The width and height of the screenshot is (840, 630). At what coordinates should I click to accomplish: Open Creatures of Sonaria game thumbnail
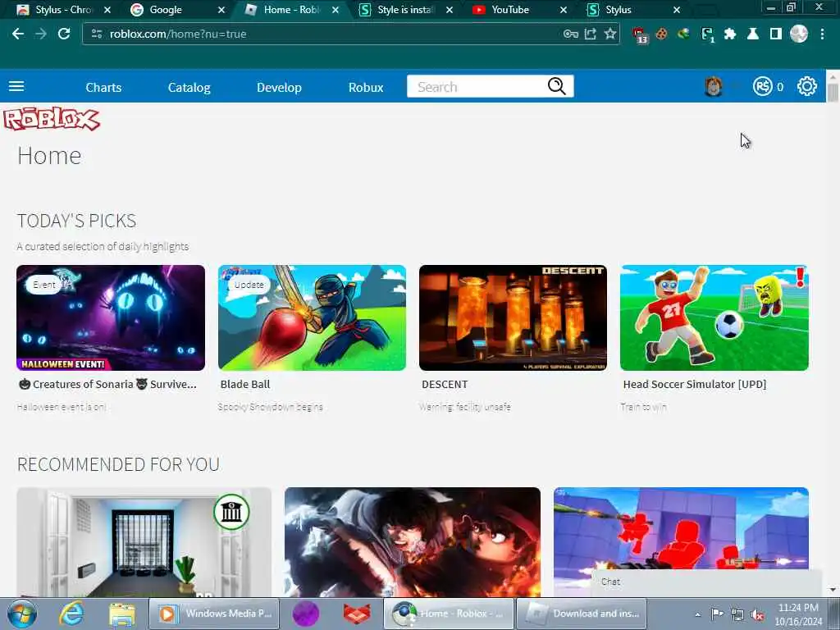point(111,317)
